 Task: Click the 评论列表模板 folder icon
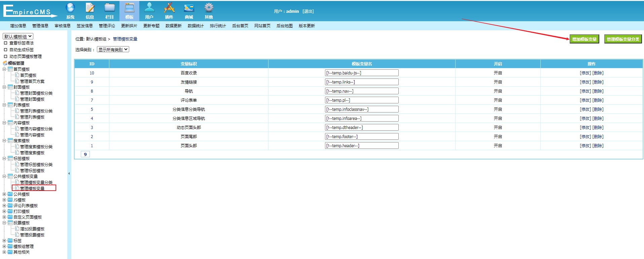click(10, 205)
